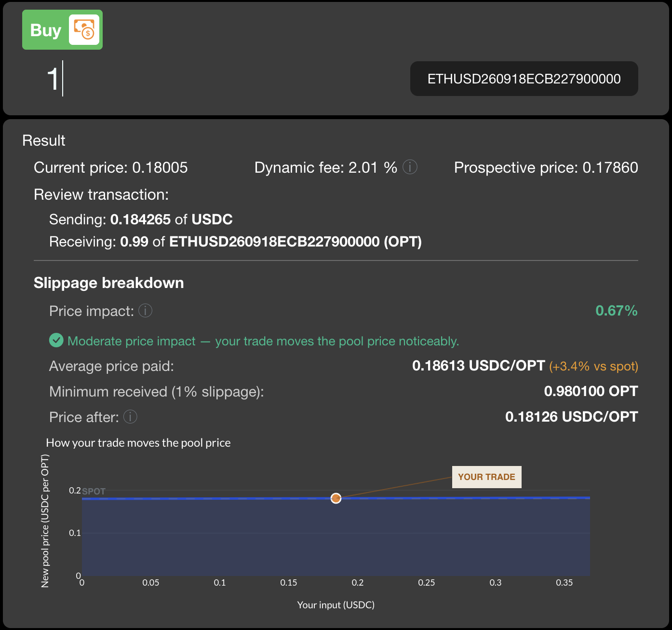Click the Minimum received (1% slippage) label
Viewport: 672px width, 630px height.
point(157,391)
